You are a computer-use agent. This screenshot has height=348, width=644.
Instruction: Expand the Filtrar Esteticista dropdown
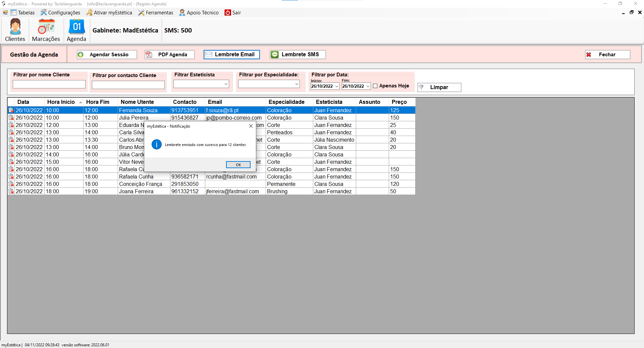coord(226,84)
